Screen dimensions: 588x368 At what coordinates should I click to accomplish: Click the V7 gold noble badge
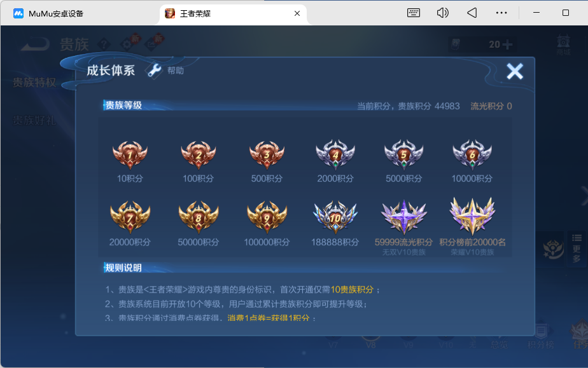point(130,216)
